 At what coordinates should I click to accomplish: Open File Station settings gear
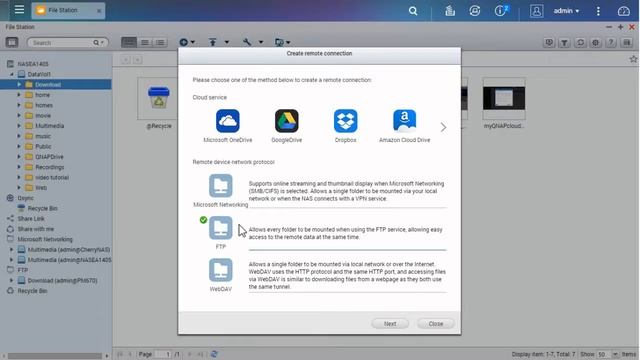596,42
